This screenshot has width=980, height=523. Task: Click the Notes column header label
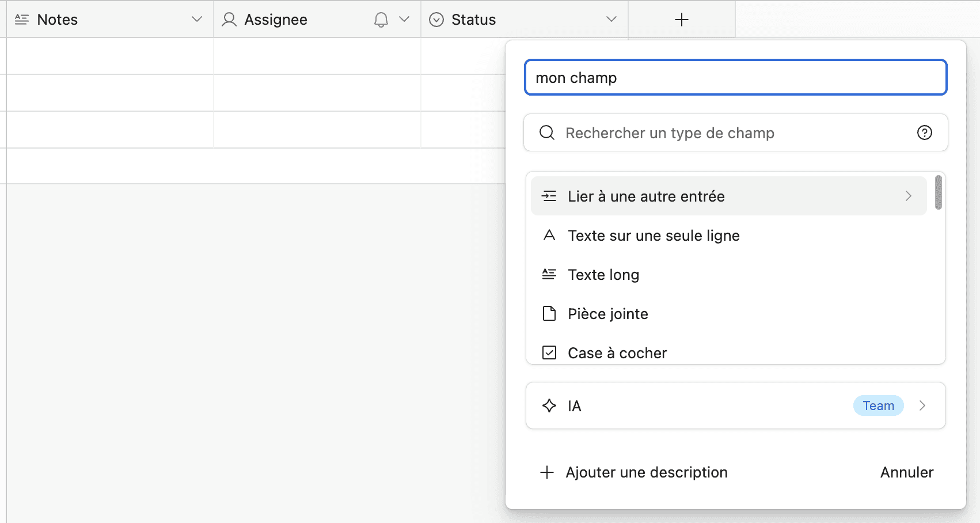pos(58,20)
